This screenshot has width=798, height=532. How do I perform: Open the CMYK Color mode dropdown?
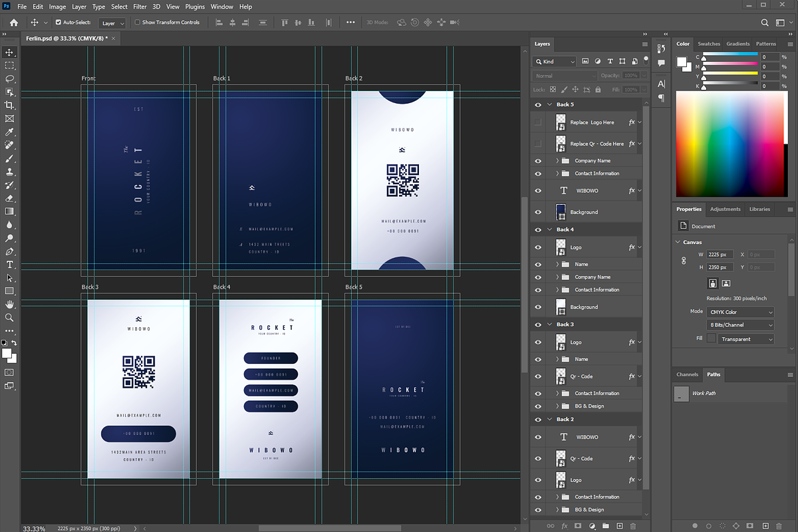click(x=740, y=312)
